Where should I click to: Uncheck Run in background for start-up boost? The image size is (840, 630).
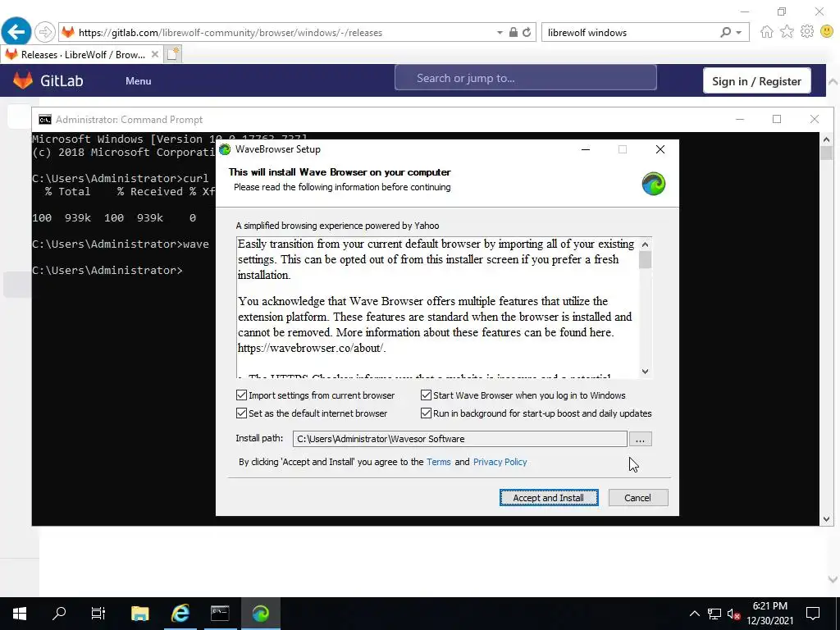tap(426, 413)
